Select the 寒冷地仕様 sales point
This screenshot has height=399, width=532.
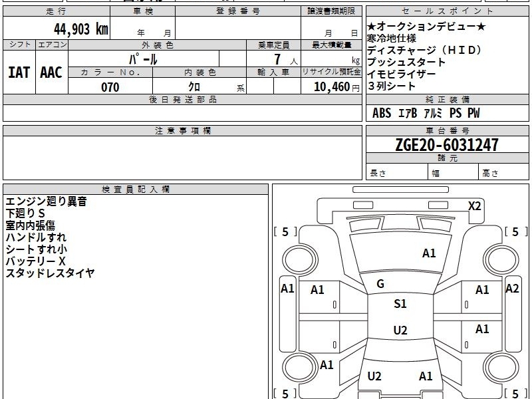pyautogui.click(x=392, y=39)
